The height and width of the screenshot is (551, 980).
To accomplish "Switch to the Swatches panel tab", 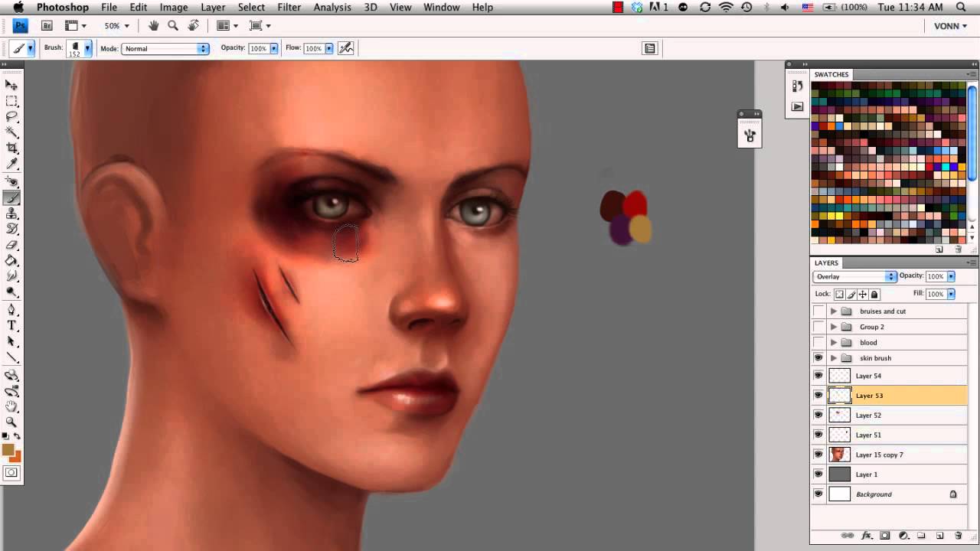I will [831, 74].
